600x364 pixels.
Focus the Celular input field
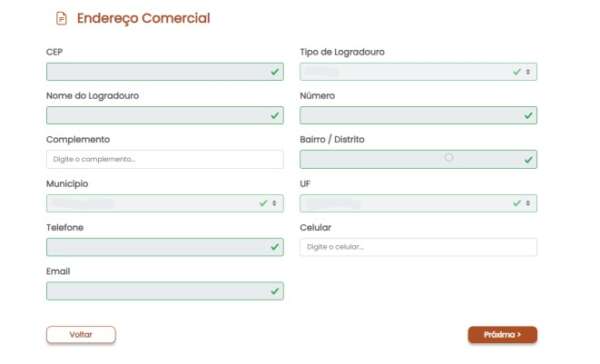click(x=418, y=247)
